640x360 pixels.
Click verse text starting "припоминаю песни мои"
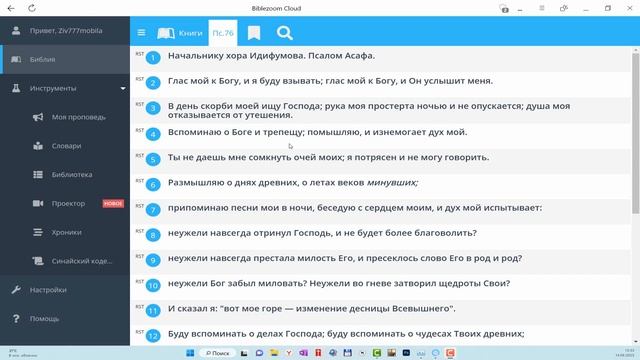click(355, 208)
